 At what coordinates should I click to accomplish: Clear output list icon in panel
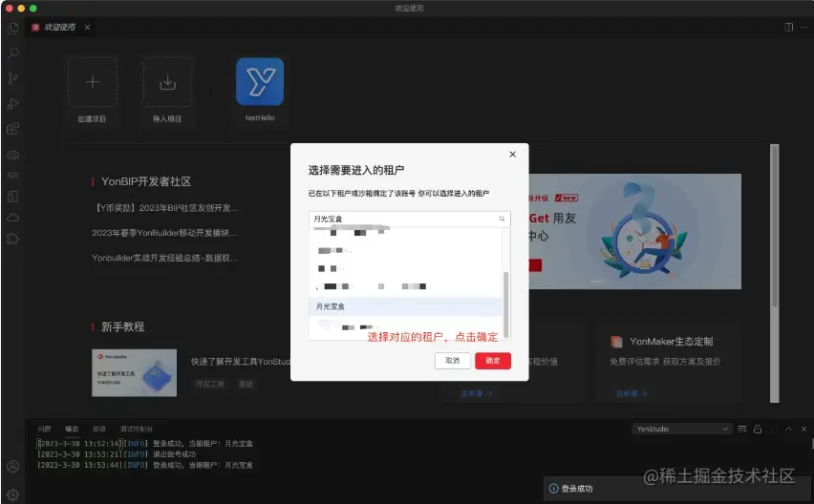pyautogui.click(x=741, y=429)
